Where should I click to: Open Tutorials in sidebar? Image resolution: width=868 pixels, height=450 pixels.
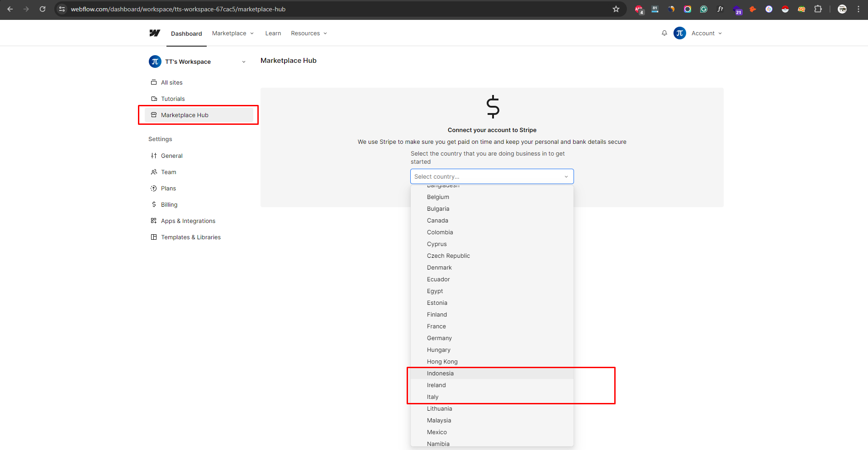click(x=199, y=99)
